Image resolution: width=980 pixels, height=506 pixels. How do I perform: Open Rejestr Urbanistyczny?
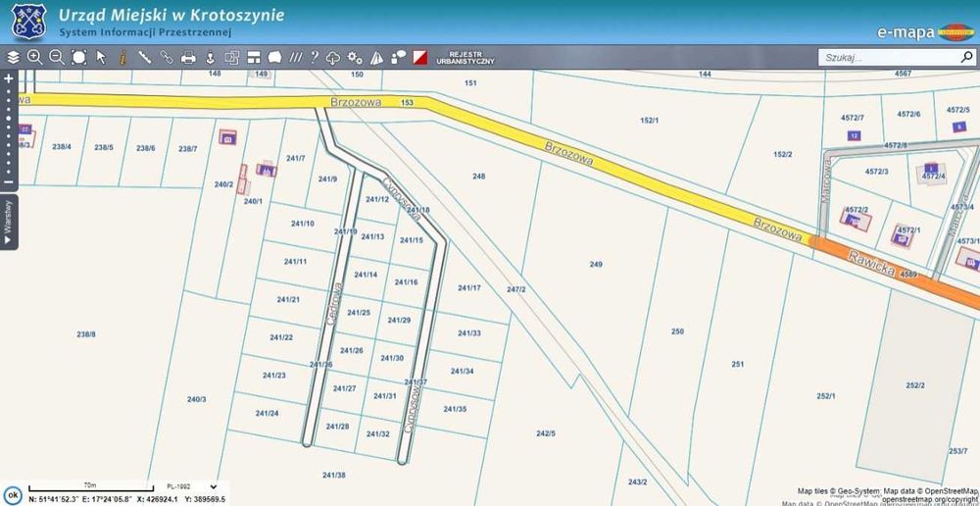pos(465,58)
